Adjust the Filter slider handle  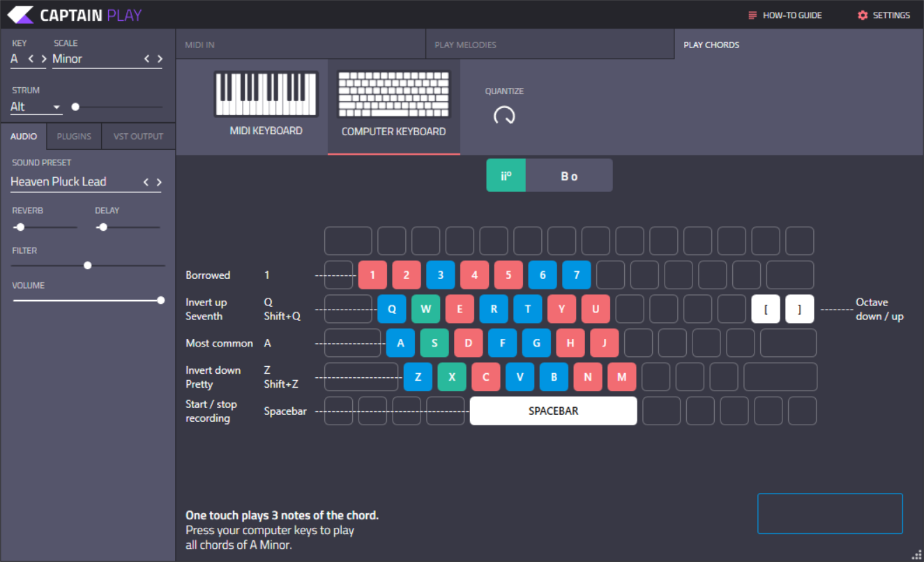(87, 265)
